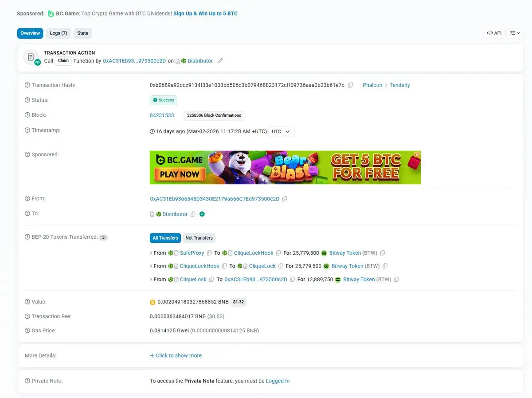Copy the Distributor To address
This screenshot has width=532, height=398.
(x=193, y=214)
